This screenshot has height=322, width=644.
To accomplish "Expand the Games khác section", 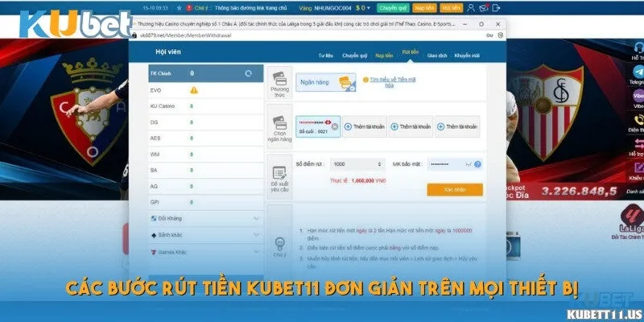I will coord(206,252).
